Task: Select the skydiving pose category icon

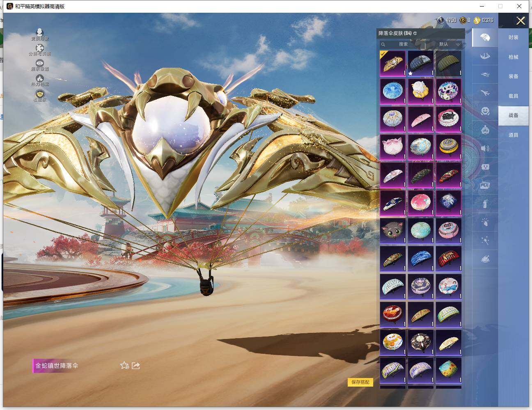Action: click(x=485, y=55)
